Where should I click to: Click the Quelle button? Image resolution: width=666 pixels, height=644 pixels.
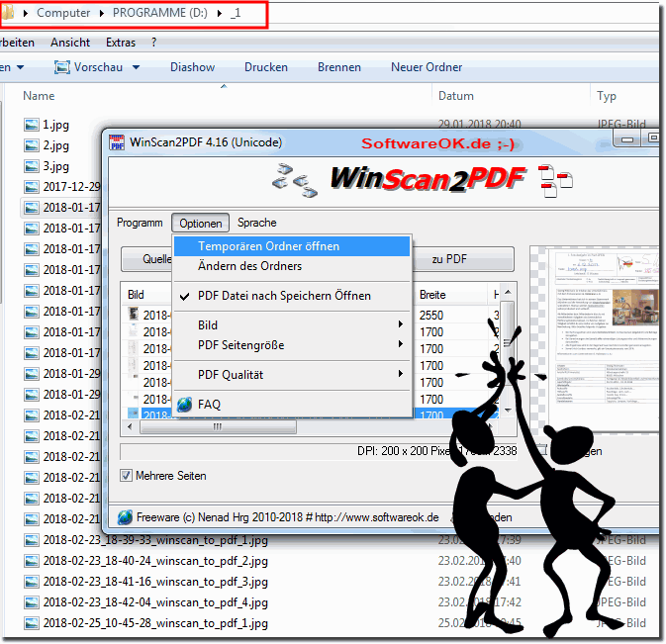[x=147, y=259]
